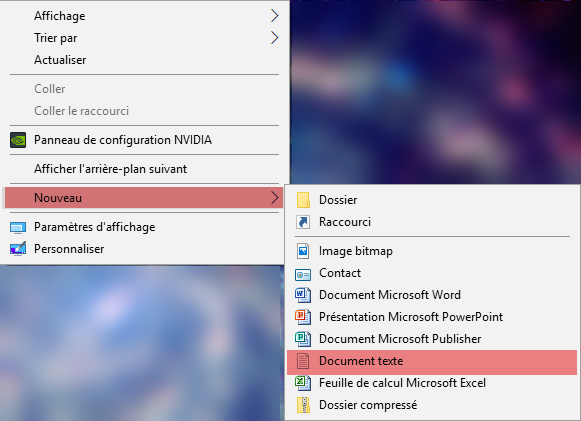Click the yellow Dossier folder icon
The image size is (581, 421).
303,200
